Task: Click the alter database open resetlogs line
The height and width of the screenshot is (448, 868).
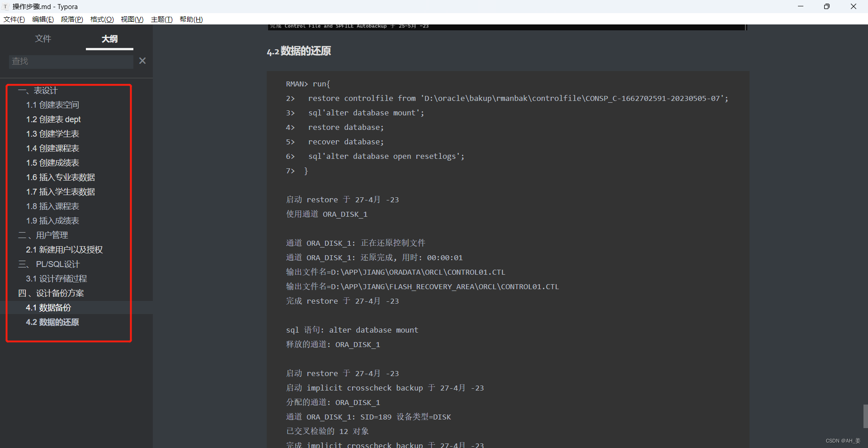Action: click(375, 157)
